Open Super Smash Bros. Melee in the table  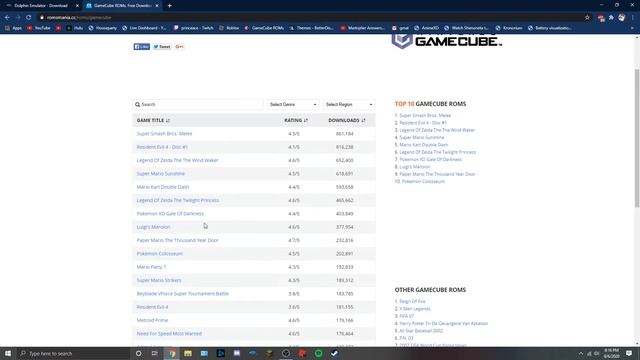click(x=164, y=134)
